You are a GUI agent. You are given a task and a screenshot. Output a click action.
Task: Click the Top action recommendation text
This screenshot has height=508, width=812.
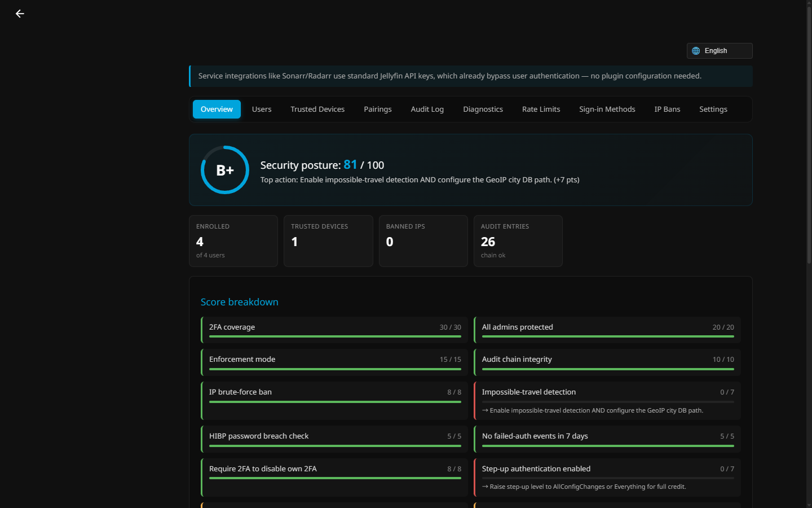click(420, 180)
